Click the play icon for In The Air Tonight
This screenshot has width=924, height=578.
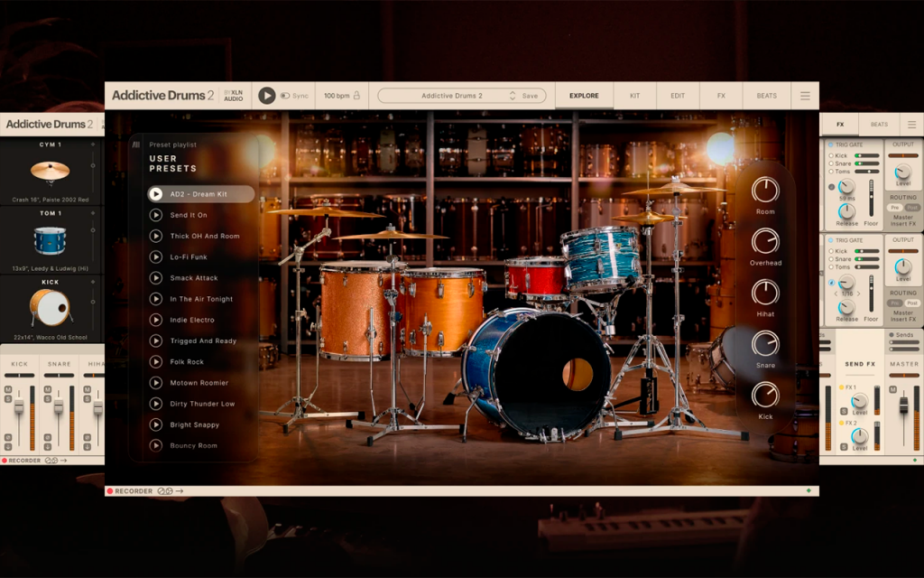pos(155,299)
